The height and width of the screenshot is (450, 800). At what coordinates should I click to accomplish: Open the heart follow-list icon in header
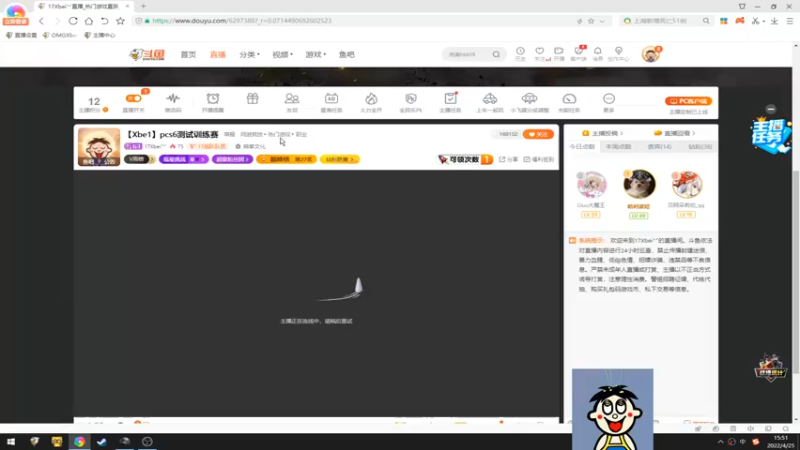click(539, 51)
